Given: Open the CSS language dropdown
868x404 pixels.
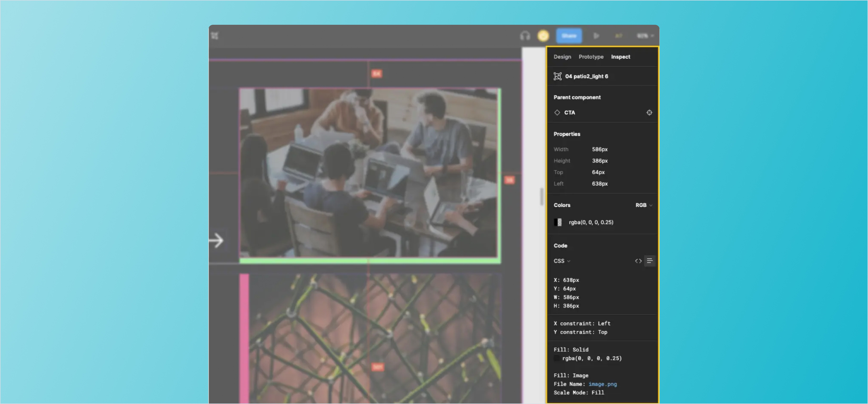Looking at the screenshot, I should [561, 261].
